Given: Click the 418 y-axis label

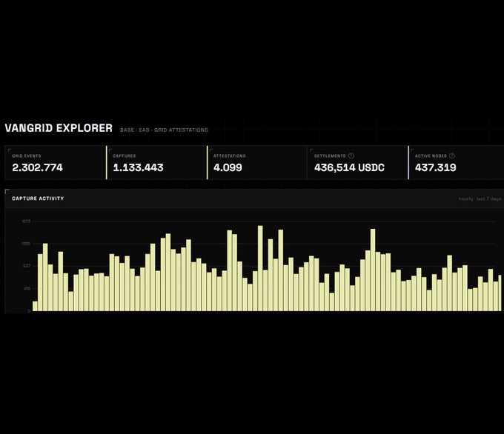Looking at the screenshot, I should [27, 289].
